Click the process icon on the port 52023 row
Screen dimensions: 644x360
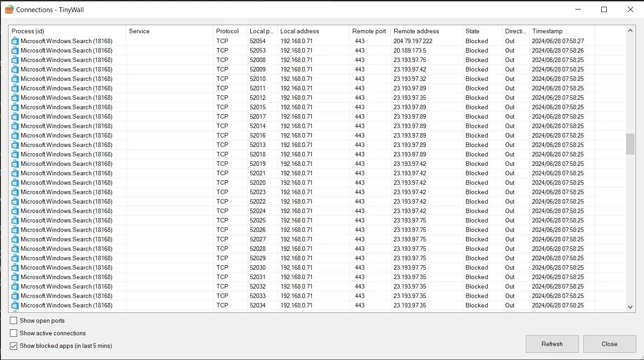click(15, 192)
